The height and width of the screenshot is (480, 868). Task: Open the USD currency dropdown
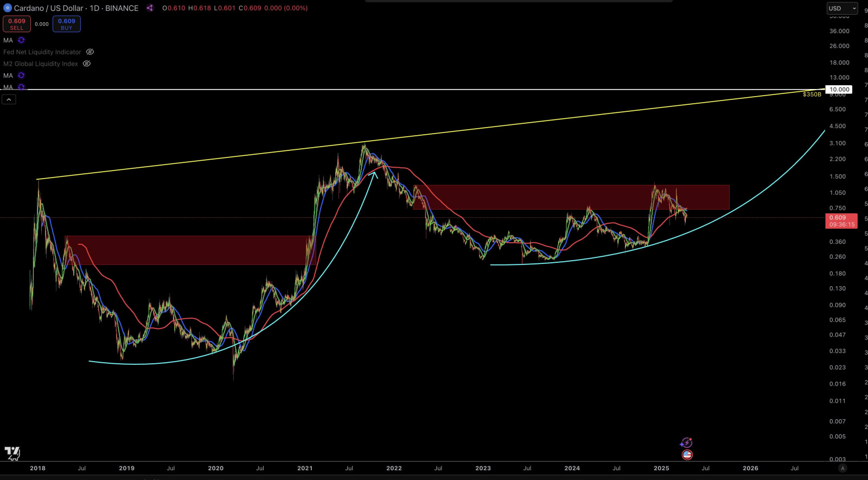(841, 8)
